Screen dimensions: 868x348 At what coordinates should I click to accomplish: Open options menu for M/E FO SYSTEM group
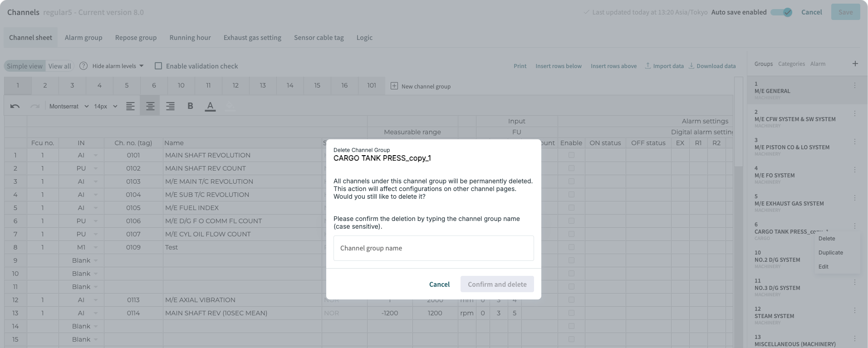[x=855, y=170]
